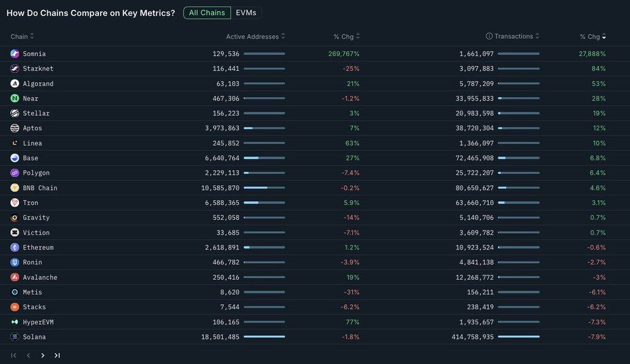Sort table by Chain column

point(22,37)
